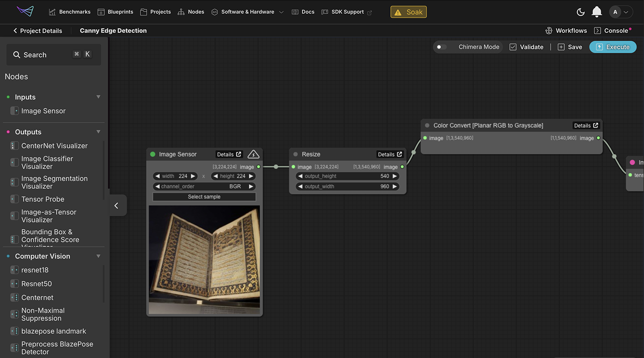Switch channel_order to the next option
The image size is (644, 358).
pyautogui.click(x=251, y=187)
